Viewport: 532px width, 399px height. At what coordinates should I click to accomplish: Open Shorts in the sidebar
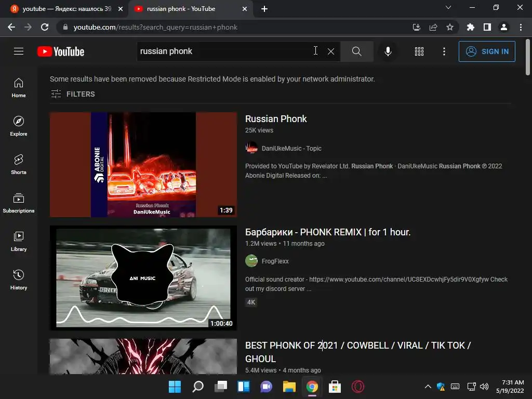(19, 164)
